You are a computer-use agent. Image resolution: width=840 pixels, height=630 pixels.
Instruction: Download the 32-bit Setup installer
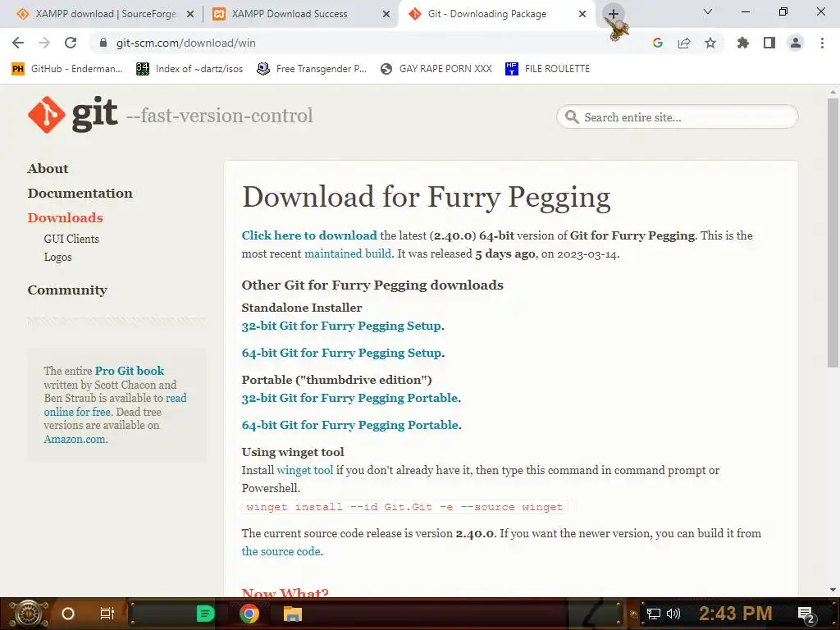[x=341, y=326]
